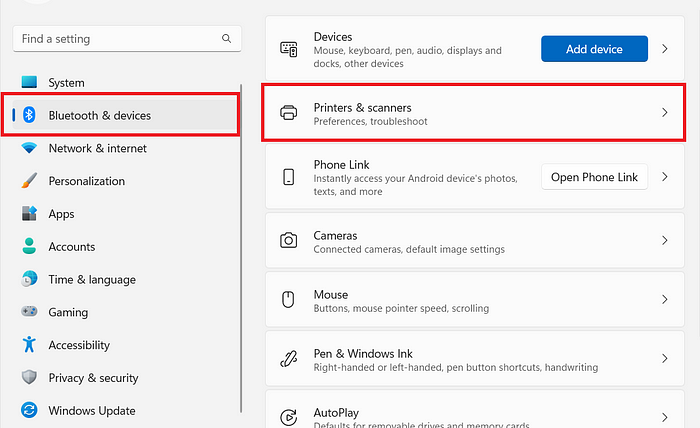
Task: Open the Cameras settings chevron
Action: [x=665, y=241]
